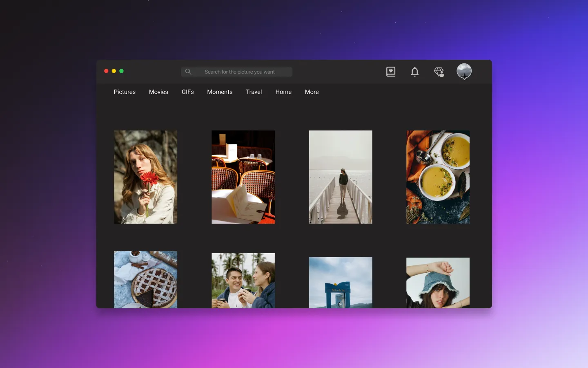Click the magnifying glass search icon
The image size is (588, 368).
pos(188,72)
